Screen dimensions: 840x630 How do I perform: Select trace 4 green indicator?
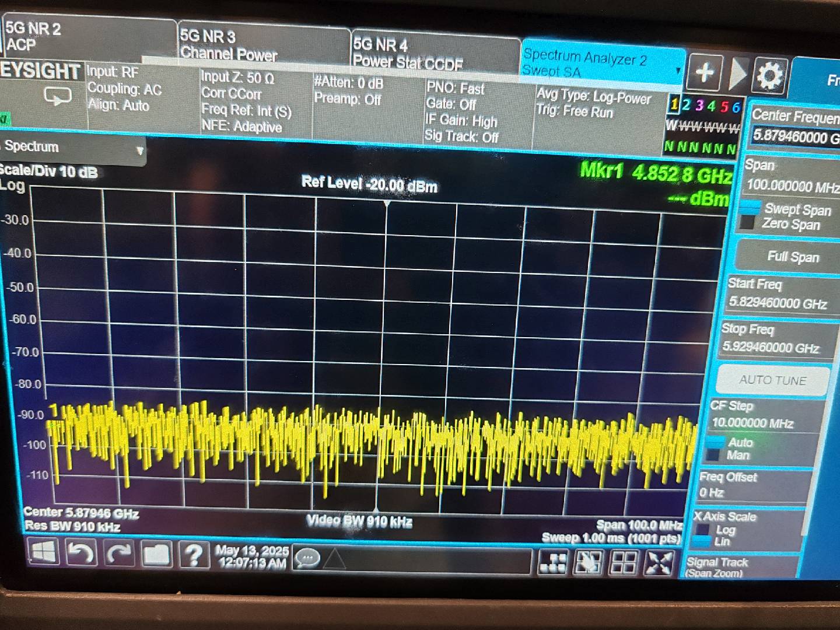coord(711,106)
